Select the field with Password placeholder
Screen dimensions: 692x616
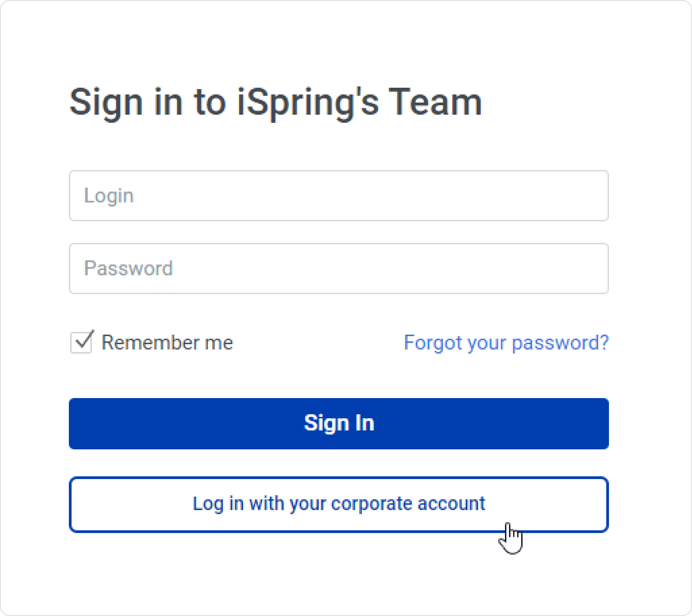pos(339,269)
